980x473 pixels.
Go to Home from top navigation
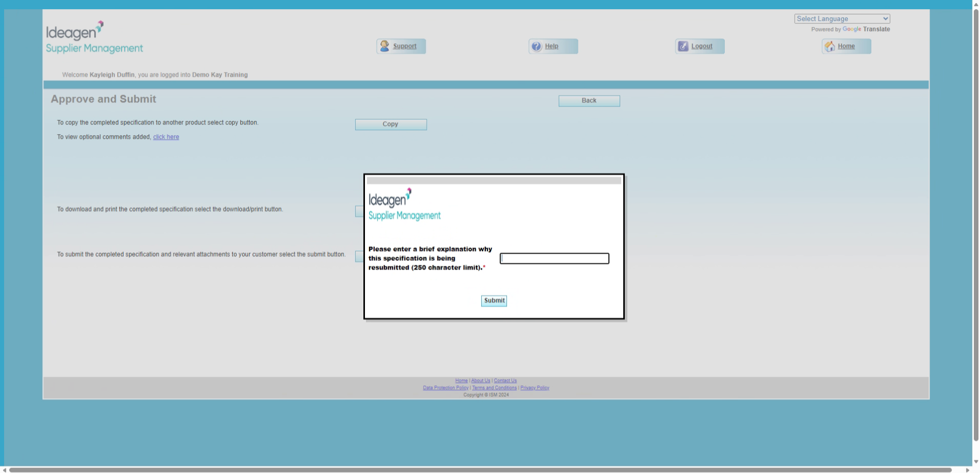846,46
